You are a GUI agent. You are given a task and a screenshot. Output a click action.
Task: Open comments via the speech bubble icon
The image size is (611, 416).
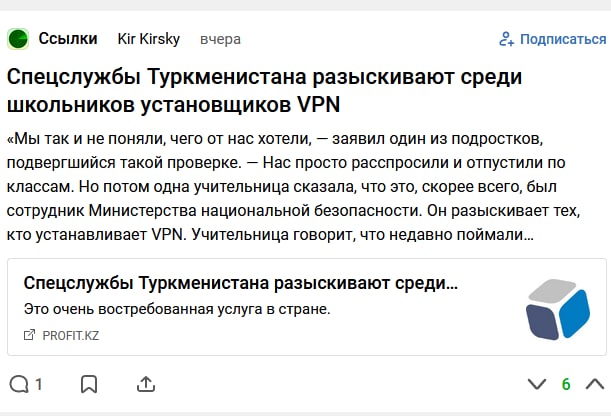tap(18, 384)
